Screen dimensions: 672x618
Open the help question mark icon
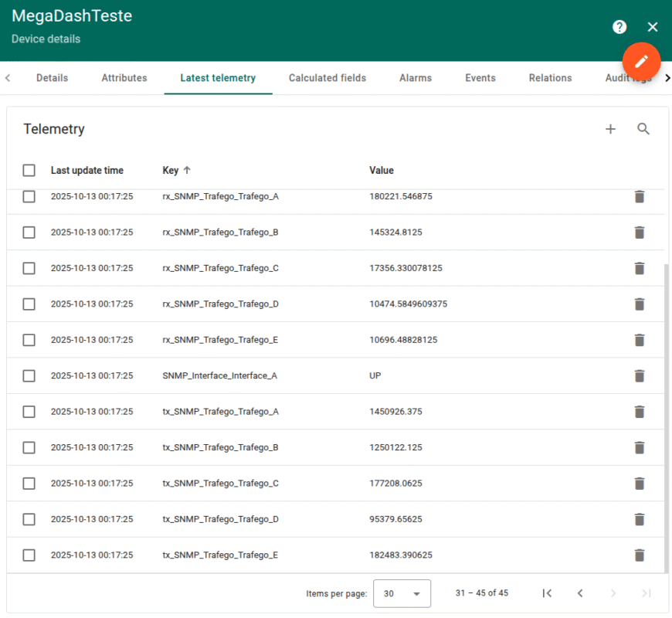pos(619,27)
